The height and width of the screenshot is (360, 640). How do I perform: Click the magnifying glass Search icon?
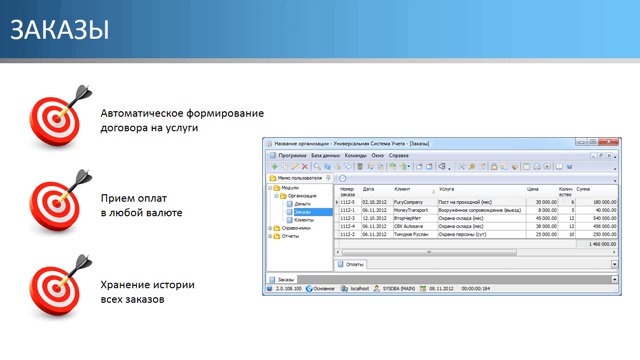coord(317,167)
